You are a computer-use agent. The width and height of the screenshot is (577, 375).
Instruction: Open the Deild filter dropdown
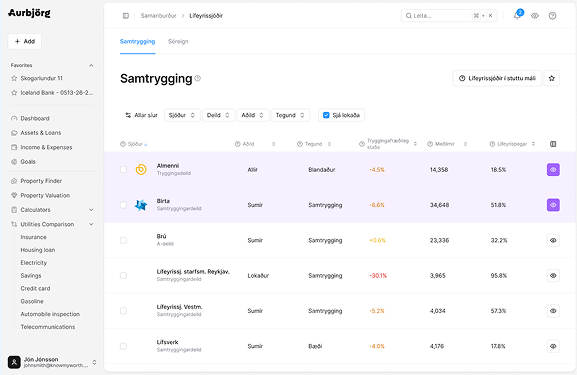218,115
